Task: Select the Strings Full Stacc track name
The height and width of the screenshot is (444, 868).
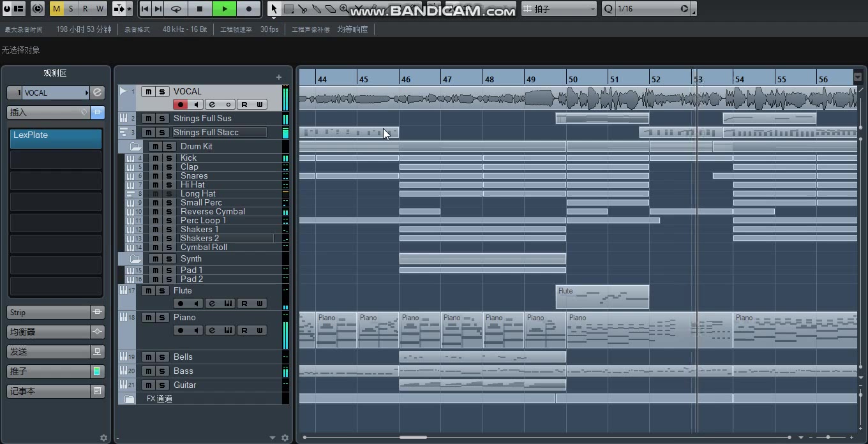Action: pyautogui.click(x=220, y=133)
